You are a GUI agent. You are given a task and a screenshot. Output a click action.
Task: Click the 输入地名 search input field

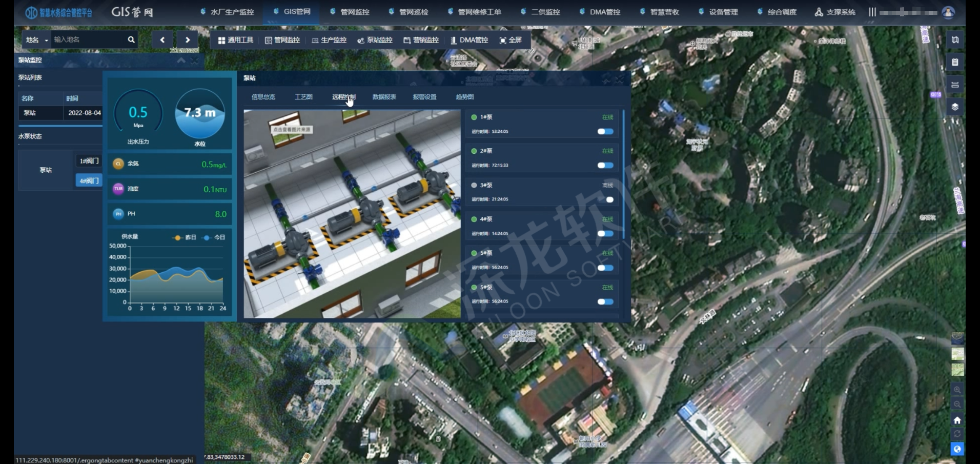tap(88, 39)
